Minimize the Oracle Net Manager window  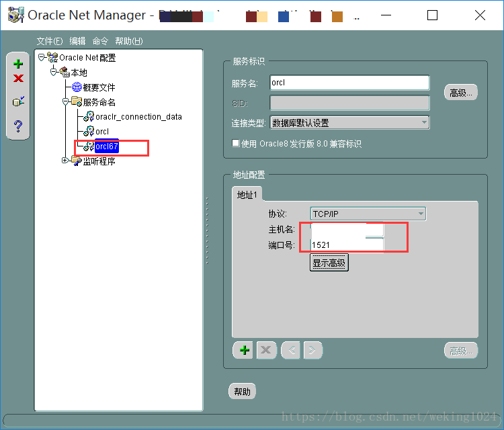click(386, 15)
